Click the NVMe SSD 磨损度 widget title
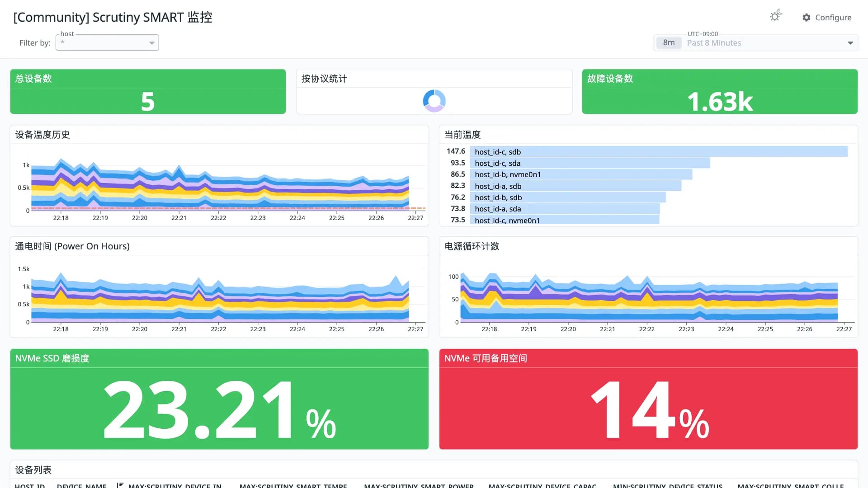This screenshot has width=868, height=488. coord(52,358)
